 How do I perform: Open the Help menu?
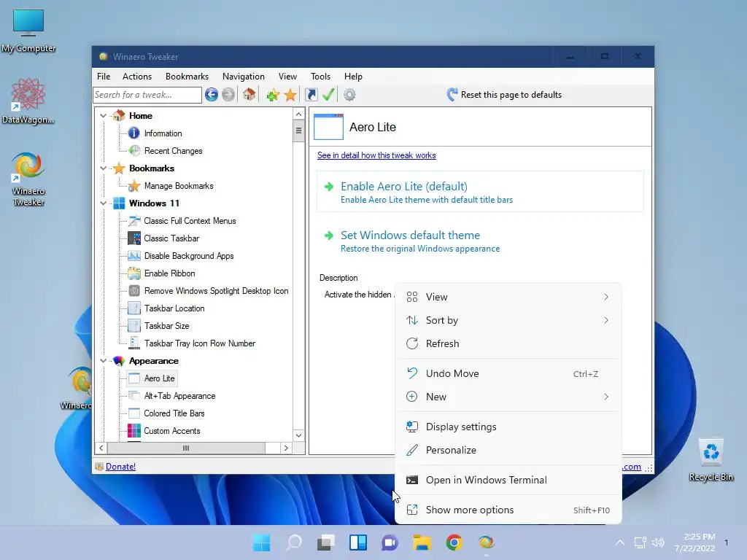(354, 76)
